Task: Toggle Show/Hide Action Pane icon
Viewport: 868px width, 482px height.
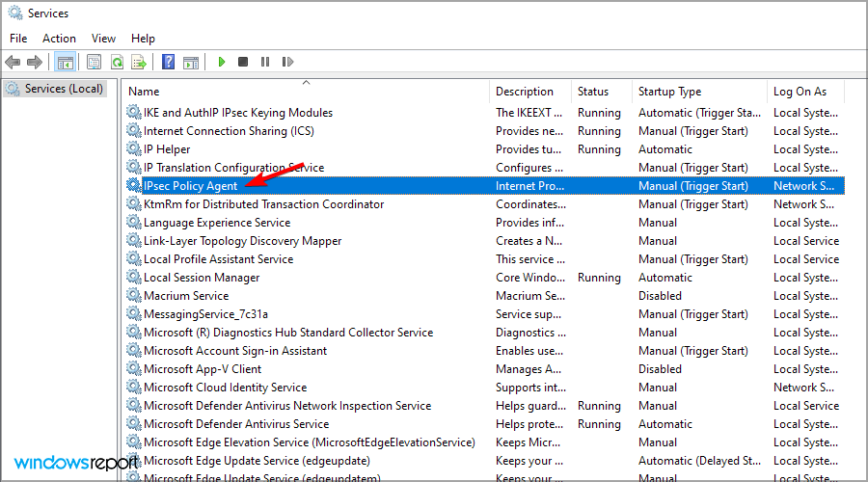Action: pyautogui.click(x=191, y=62)
